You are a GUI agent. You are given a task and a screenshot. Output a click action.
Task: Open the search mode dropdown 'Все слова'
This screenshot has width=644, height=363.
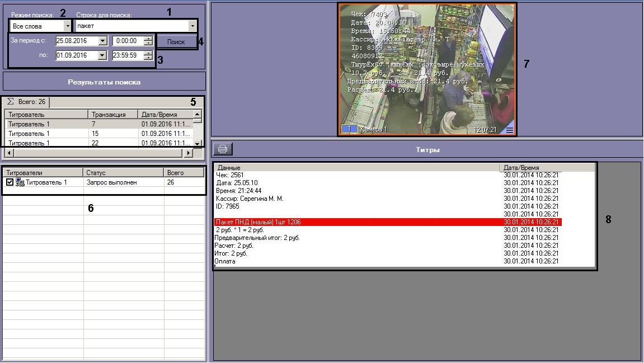(x=68, y=26)
